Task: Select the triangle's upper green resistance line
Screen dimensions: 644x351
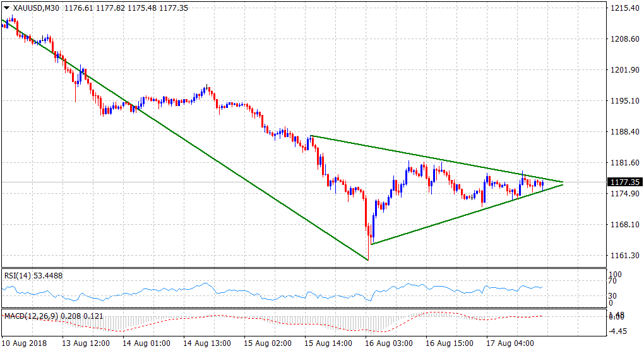Action: tap(436, 158)
